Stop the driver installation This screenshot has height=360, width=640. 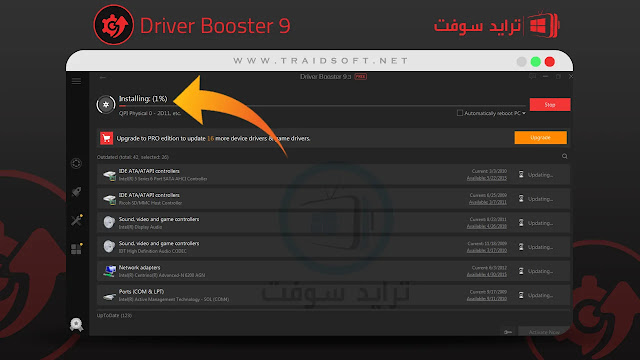(x=550, y=104)
